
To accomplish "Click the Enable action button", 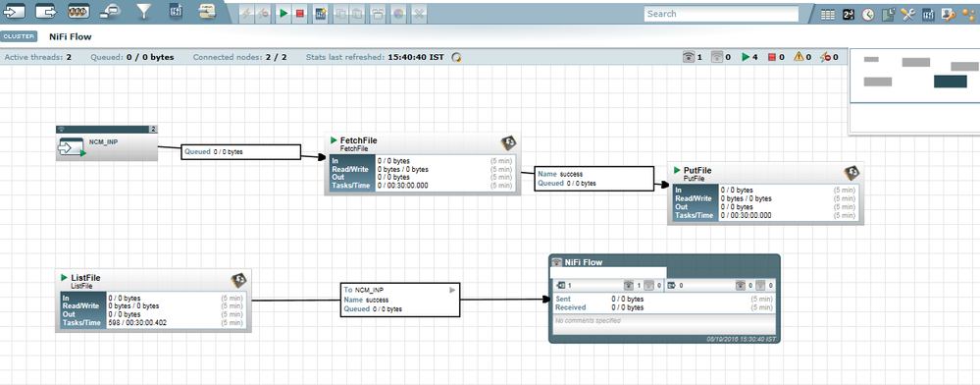I will coord(247,14).
